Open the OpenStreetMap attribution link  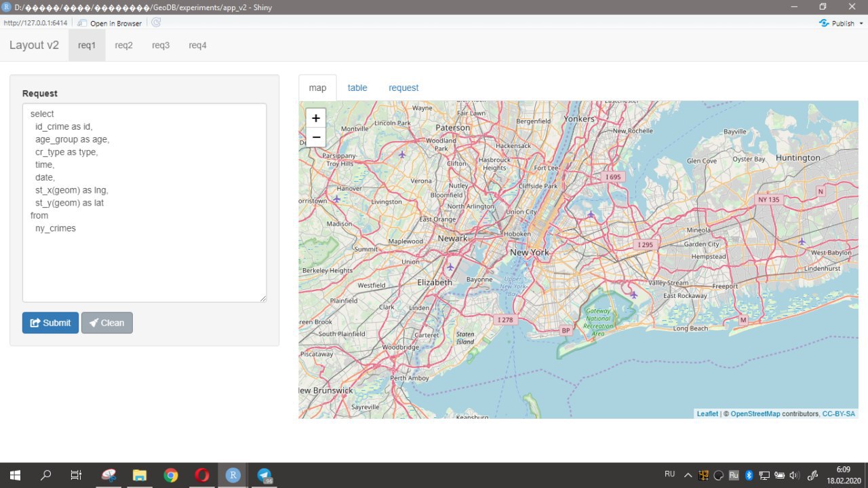(x=755, y=413)
